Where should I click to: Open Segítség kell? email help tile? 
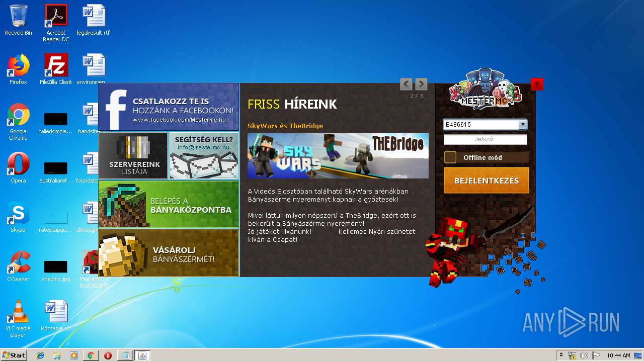click(x=204, y=155)
